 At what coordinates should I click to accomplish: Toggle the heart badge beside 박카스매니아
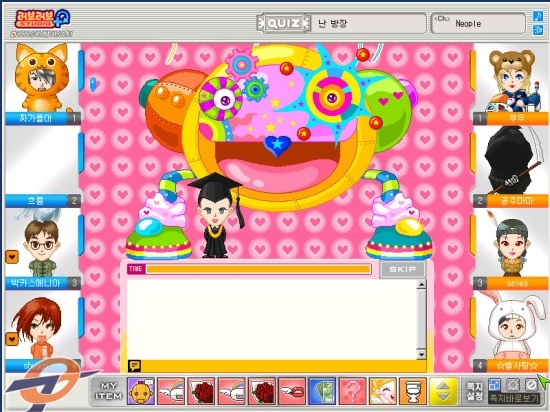tap(12, 257)
